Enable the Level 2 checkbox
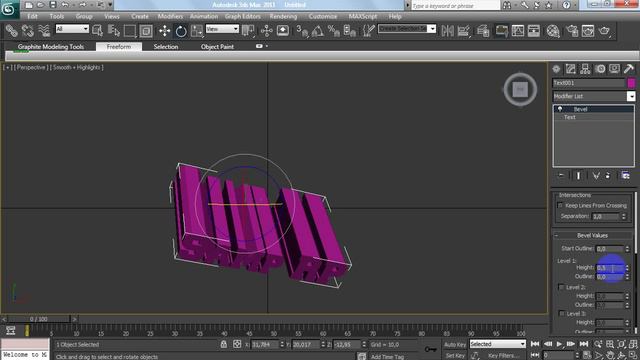This screenshot has height=360, width=640. (561, 287)
